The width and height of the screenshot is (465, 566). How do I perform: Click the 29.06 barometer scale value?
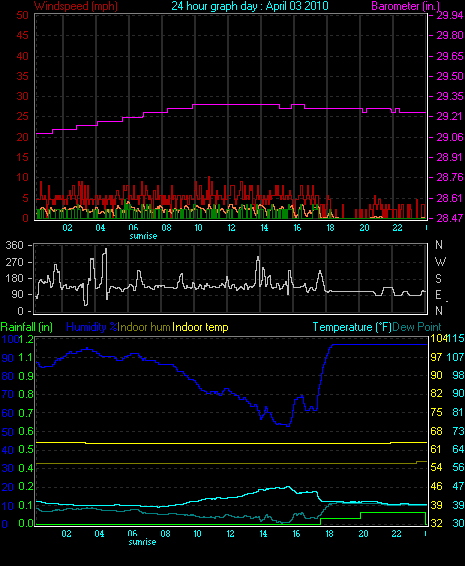[x=450, y=137]
